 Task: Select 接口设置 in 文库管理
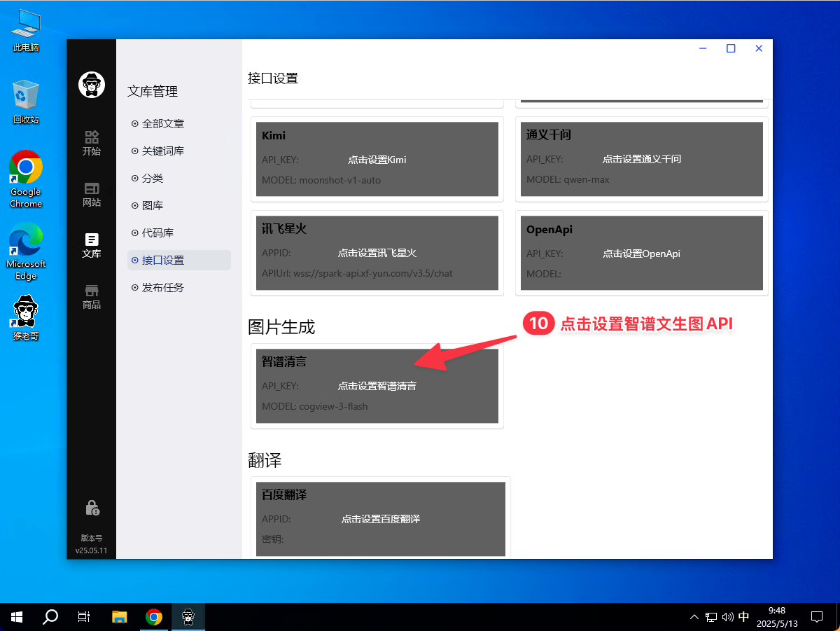pyautogui.click(x=179, y=260)
